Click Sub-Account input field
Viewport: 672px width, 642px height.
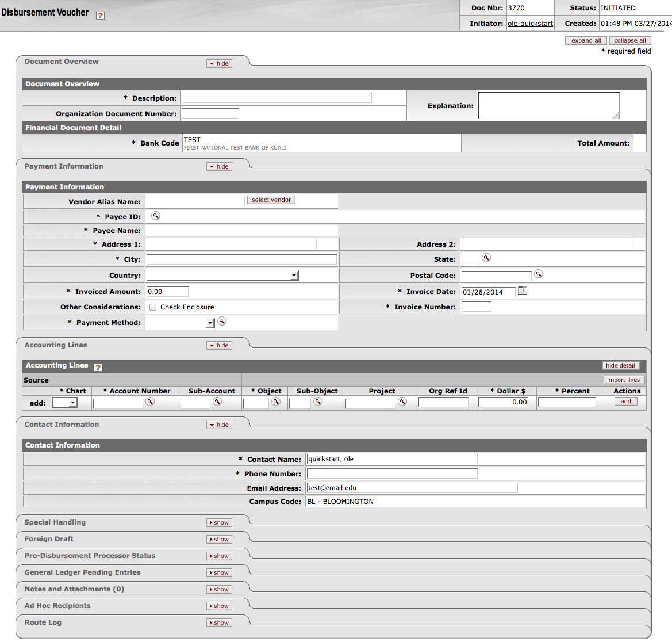pos(195,403)
